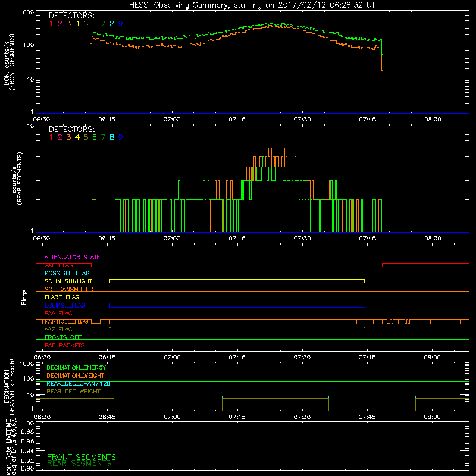Click the ATTENUATOR_STATE flag label

pos(72,257)
